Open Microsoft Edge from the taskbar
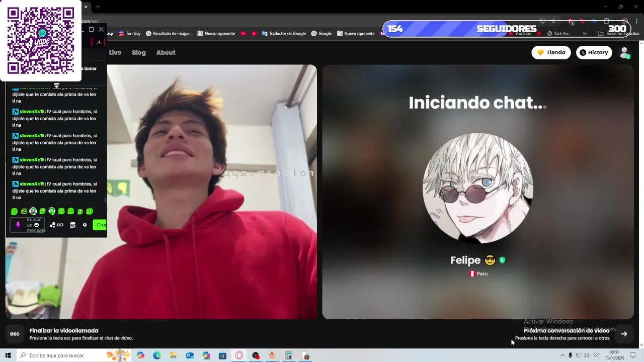Image resolution: width=644 pixels, height=362 pixels. [157, 355]
